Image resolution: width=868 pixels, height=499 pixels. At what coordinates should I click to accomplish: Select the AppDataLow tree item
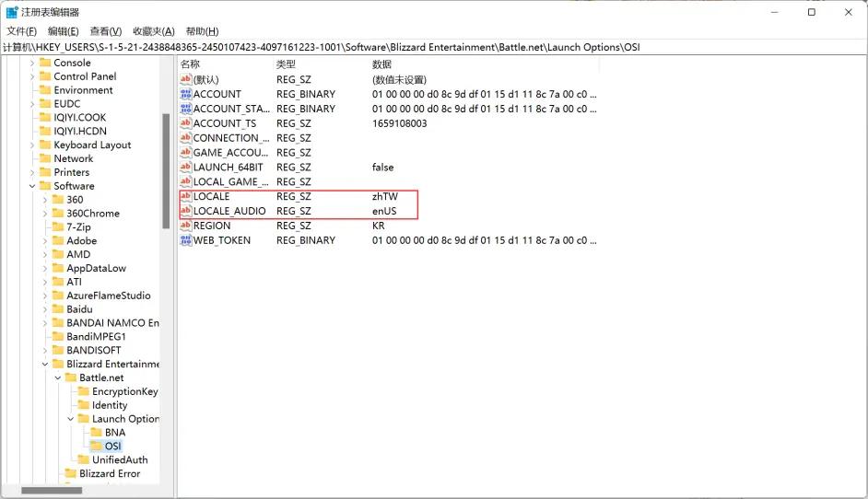pos(97,268)
